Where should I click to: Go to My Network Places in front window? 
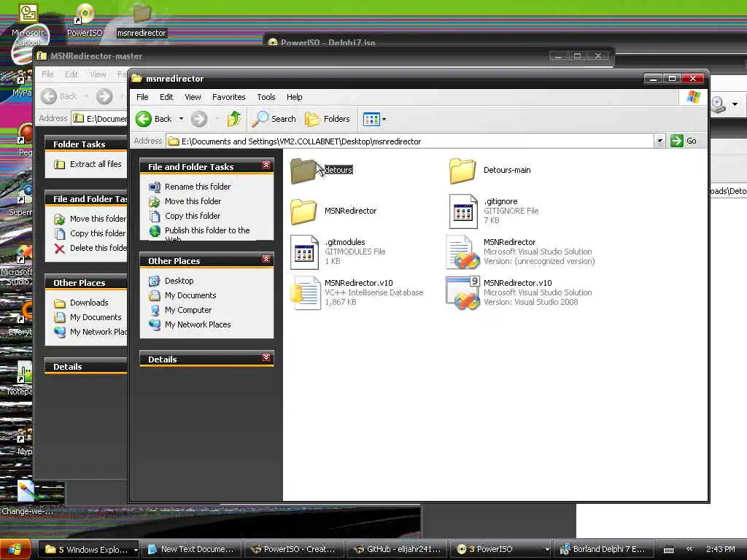(197, 324)
